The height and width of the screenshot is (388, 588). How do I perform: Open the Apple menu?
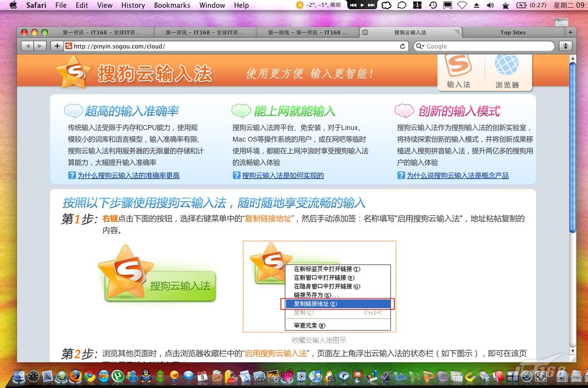[13, 5]
